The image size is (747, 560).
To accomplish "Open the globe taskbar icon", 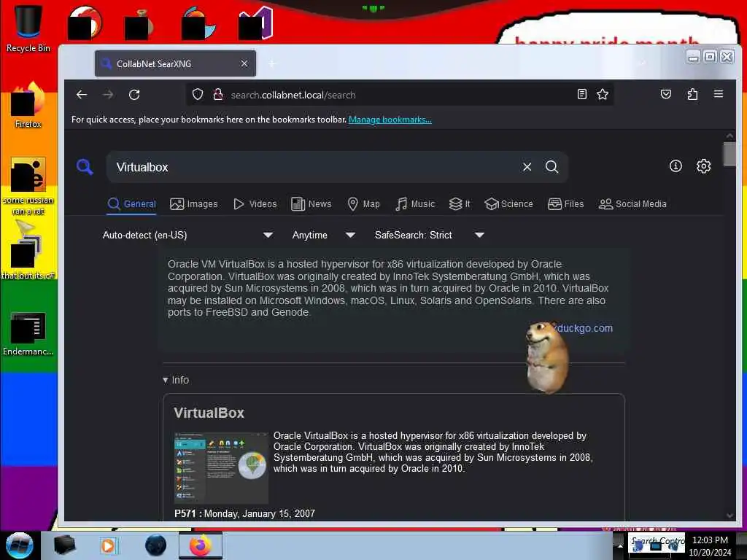I will click(156, 545).
